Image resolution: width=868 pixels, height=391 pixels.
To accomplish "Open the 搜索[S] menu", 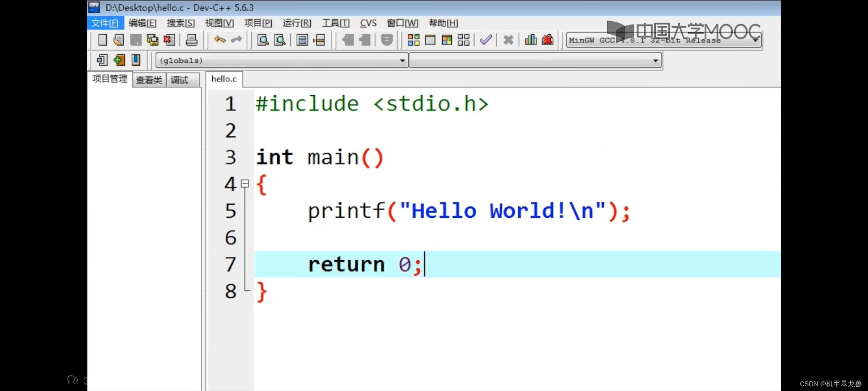I will [x=181, y=23].
